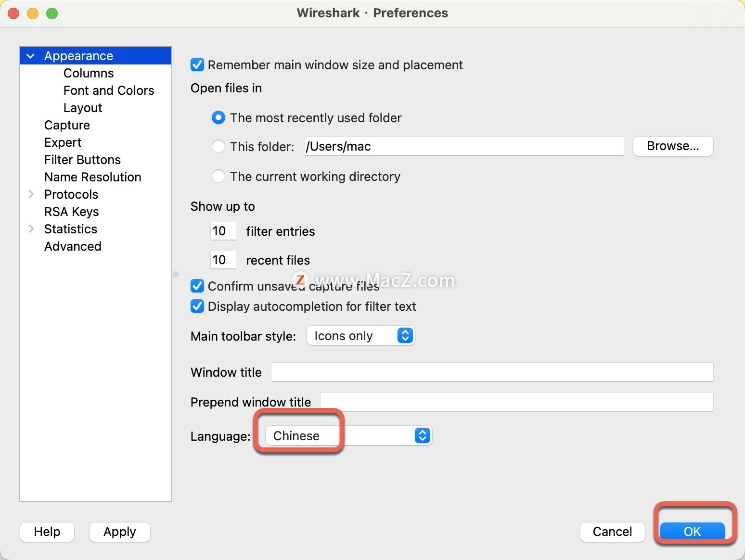Confirm preferences with OK

[x=692, y=531]
